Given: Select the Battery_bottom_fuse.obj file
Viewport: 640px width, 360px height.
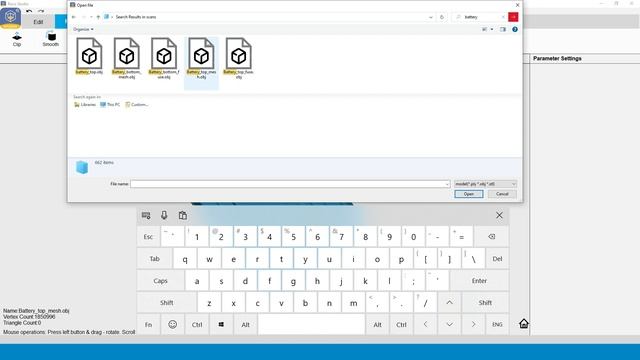Looking at the screenshot, I should click(x=164, y=58).
